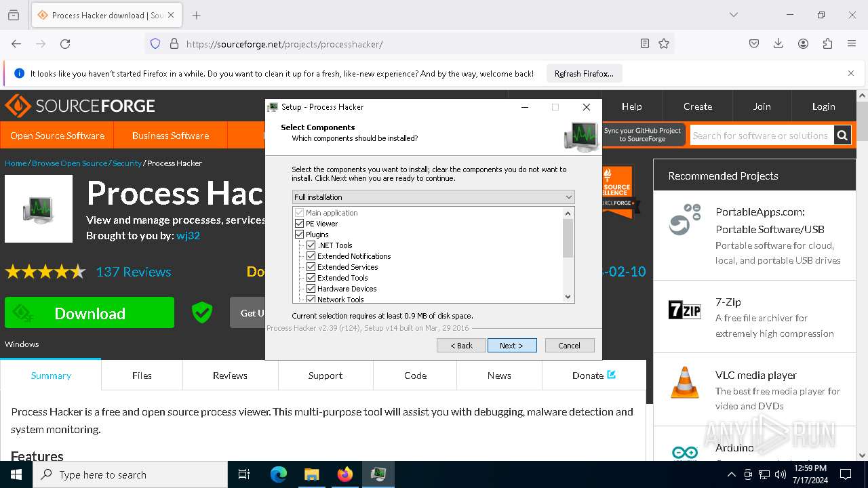Click the green shield verified icon
Viewport: 868px width, 488px height.
point(202,312)
